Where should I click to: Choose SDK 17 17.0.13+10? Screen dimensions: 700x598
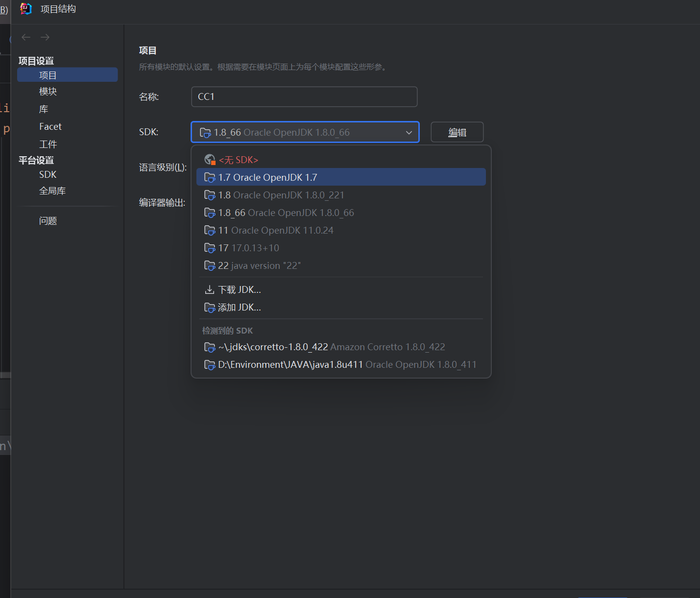[341, 248]
